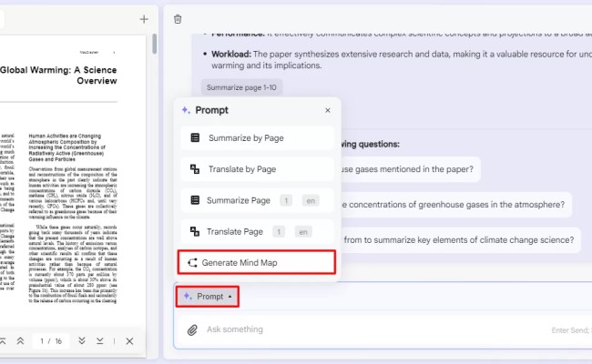The image size is (592, 364).
Task: Close the Prompt popup
Action: coord(328,110)
